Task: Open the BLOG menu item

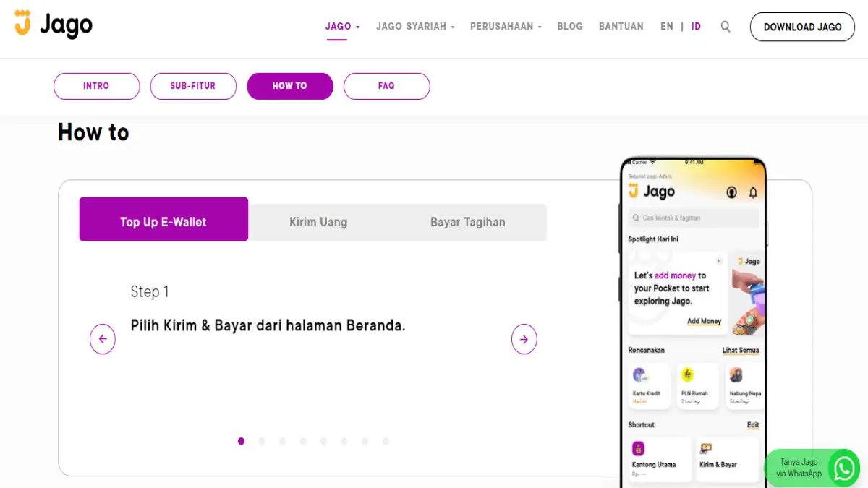Action: click(570, 27)
